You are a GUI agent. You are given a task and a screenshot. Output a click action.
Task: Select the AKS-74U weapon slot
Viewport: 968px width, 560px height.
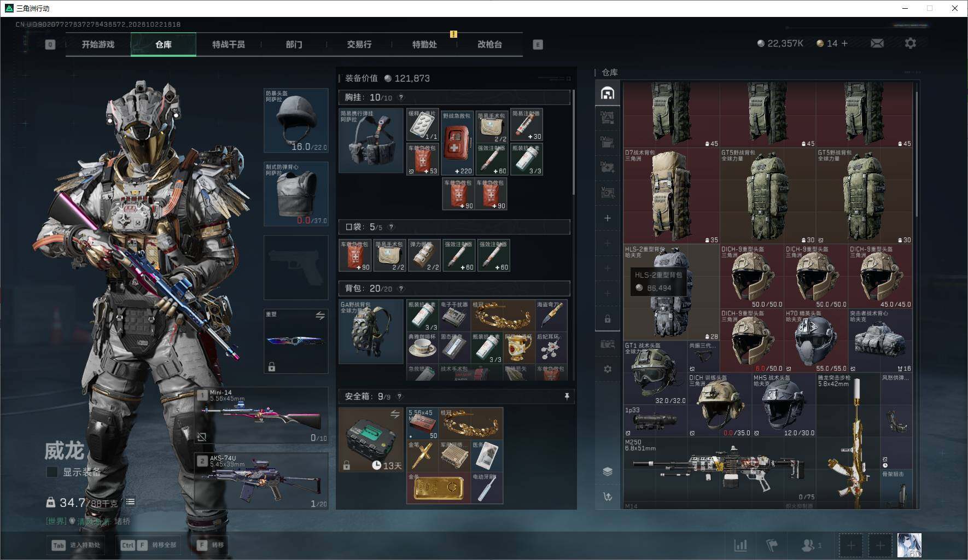[262, 480]
